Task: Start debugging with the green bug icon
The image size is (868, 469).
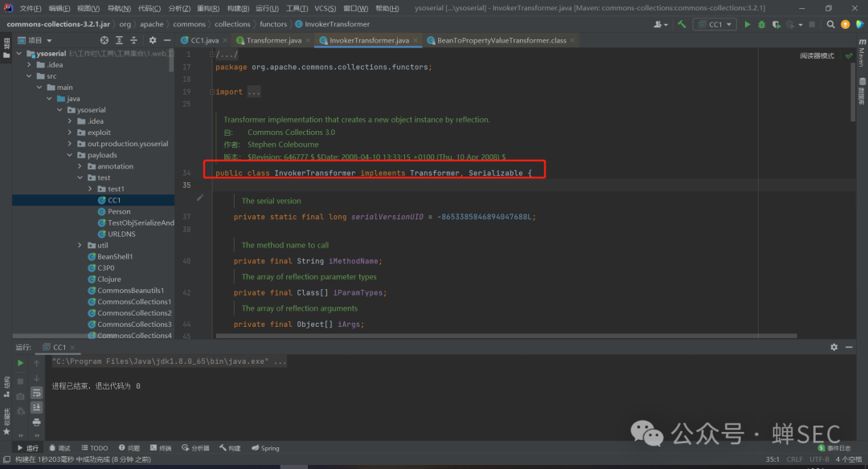Action: (761, 25)
